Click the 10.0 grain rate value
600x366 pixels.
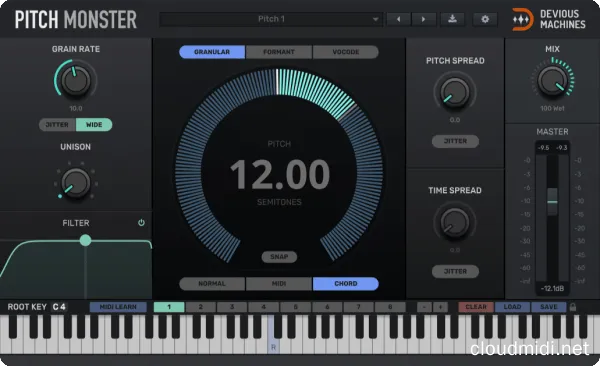tap(76, 108)
